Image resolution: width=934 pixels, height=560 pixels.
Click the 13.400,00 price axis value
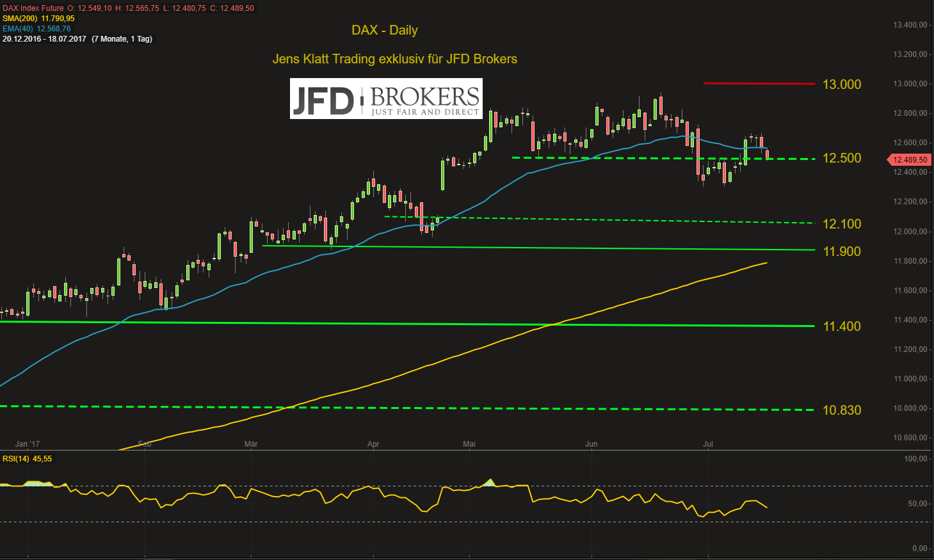(x=910, y=25)
